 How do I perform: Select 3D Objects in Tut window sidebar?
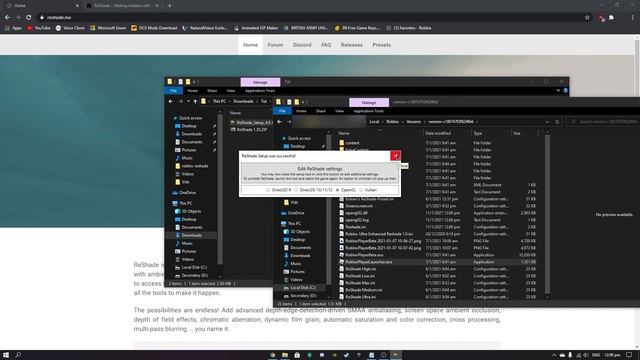[x=188, y=211]
